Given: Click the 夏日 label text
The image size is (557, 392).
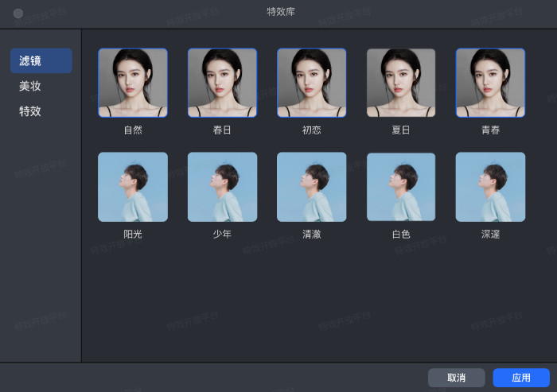Looking at the screenshot, I should 401,130.
